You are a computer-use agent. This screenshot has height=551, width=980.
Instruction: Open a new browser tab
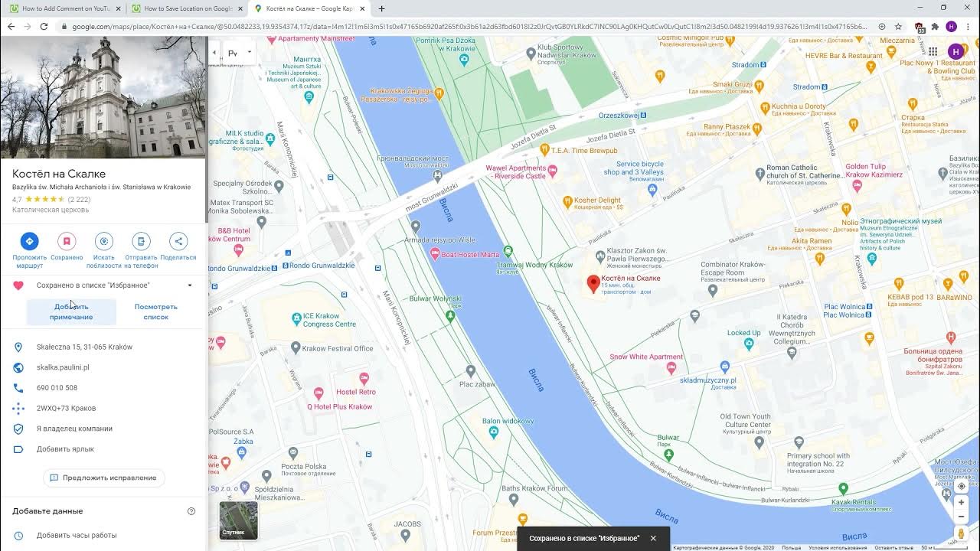point(381,8)
